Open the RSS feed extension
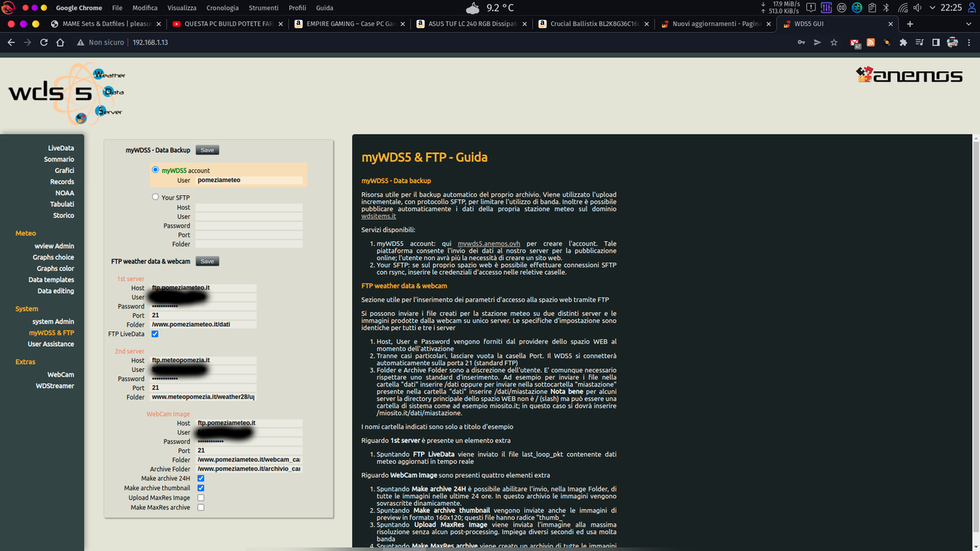 (871, 42)
